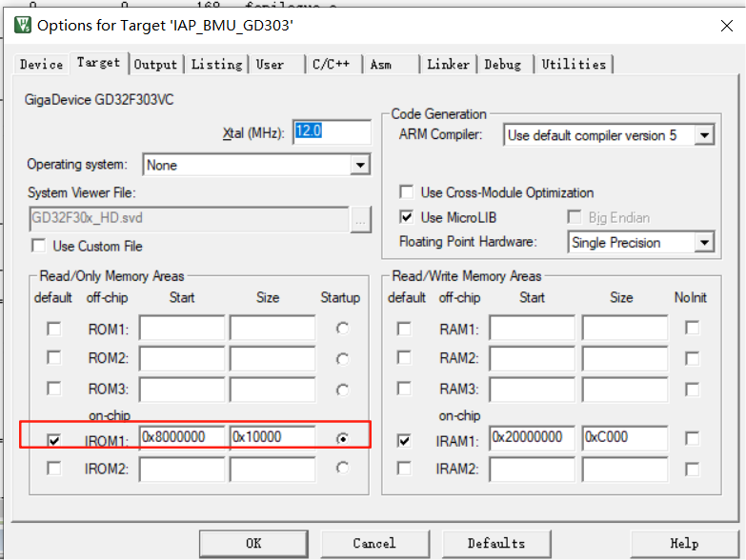746x560 pixels.
Task: Switch to the Listing tab
Action: coord(217,64)
